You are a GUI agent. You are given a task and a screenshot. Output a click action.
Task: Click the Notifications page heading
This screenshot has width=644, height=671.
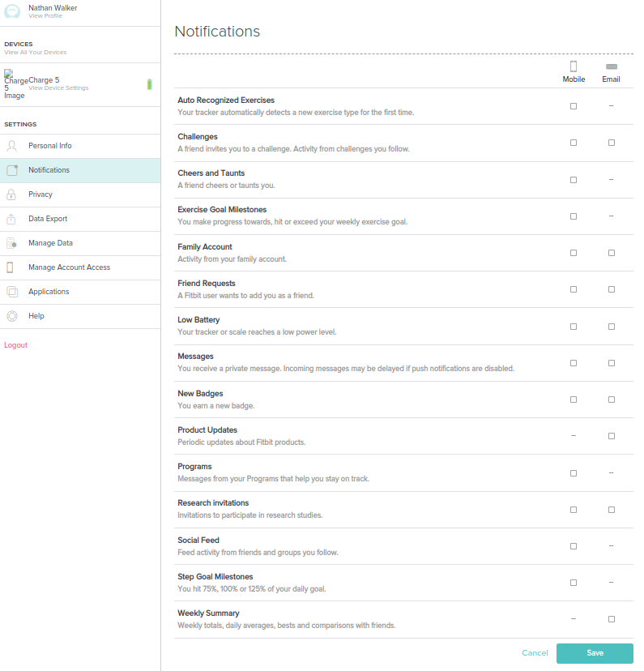217,32
